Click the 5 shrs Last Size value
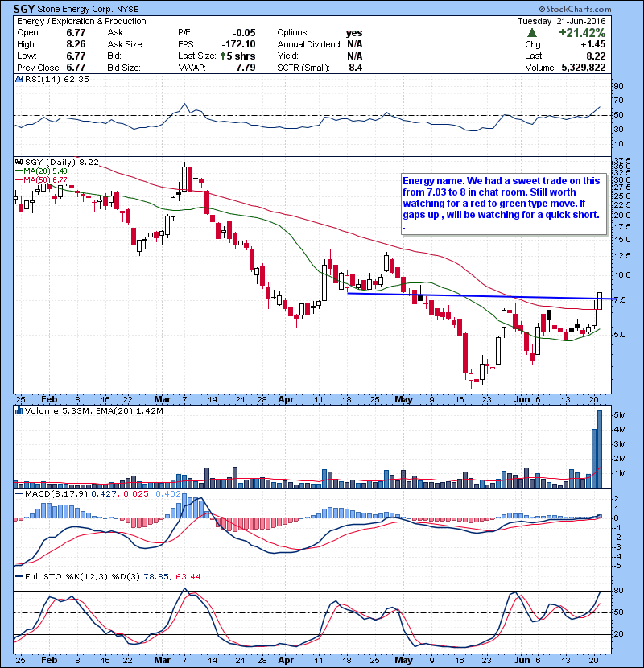 point(241,56)
